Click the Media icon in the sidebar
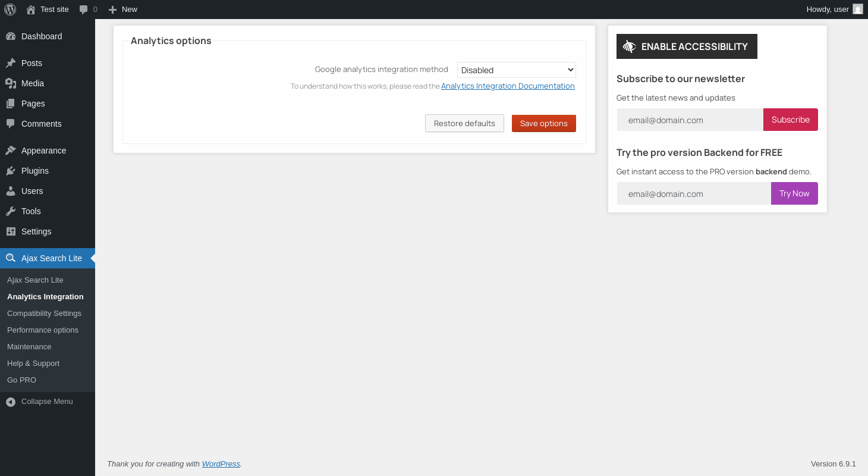The height and width of the screenshot is (476, 868). pyautogui.click(x=11, y=83)
